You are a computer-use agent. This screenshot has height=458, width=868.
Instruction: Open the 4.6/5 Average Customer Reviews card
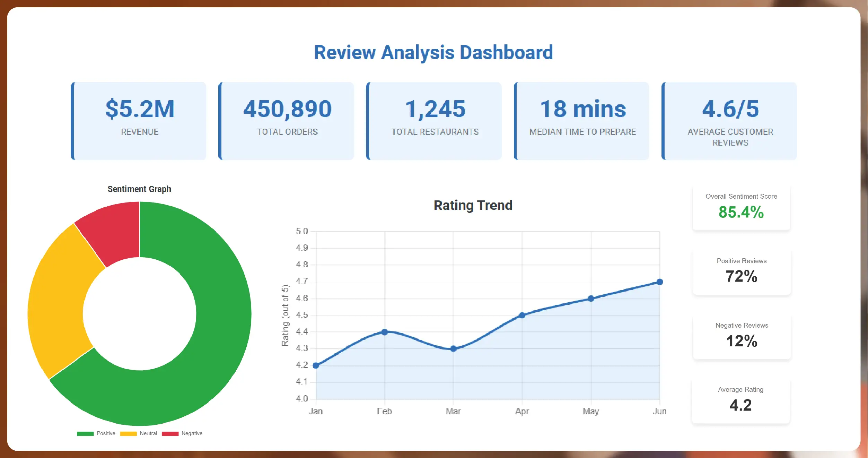pyautogui.click(x=730, y=121)
